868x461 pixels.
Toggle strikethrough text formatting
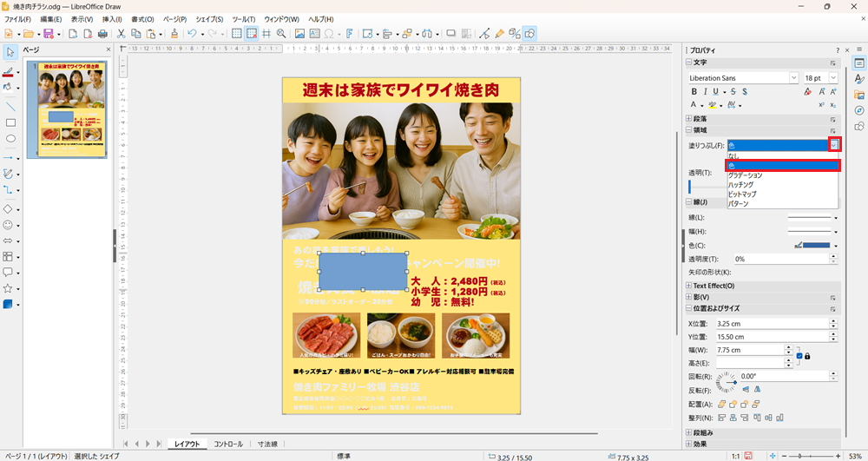tap(733, 92)
